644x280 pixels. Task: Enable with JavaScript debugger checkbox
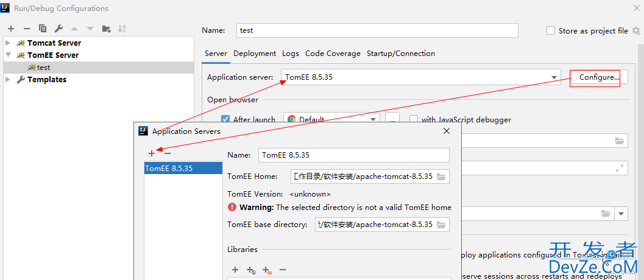pyautogui.click(x=414, y=119)
